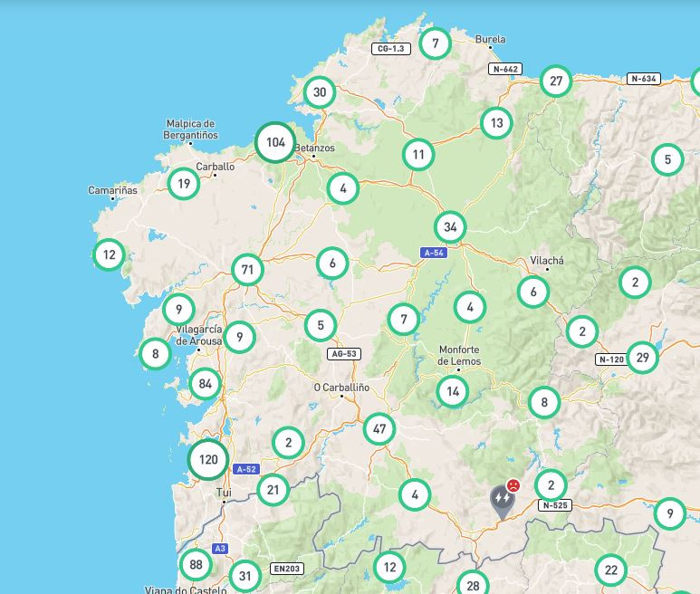The width and height of the screenshot is (700, 594).
Task: Expand the 34 cluster above A-54
Action: tap(450, 227)
